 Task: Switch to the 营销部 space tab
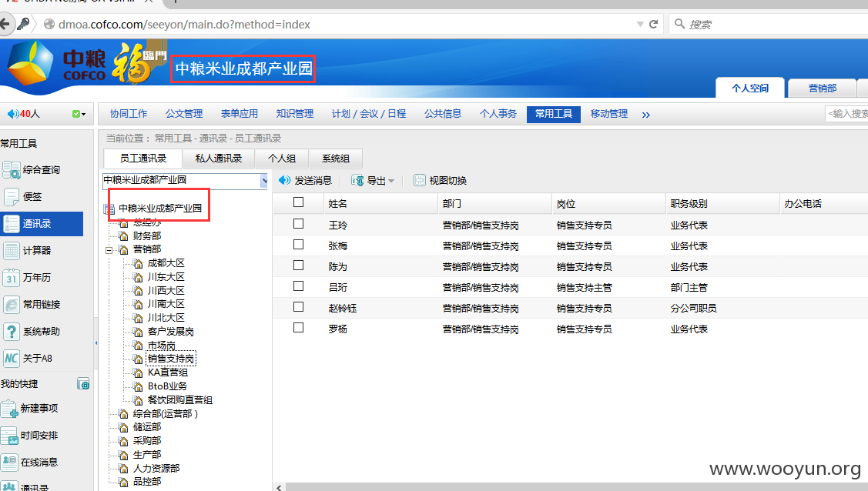(822, 88)
